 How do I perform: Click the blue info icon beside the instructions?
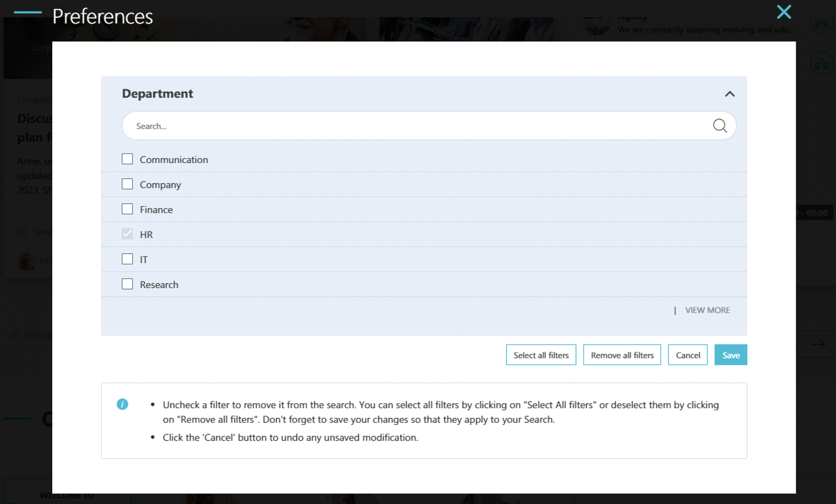tap(123, 404)
